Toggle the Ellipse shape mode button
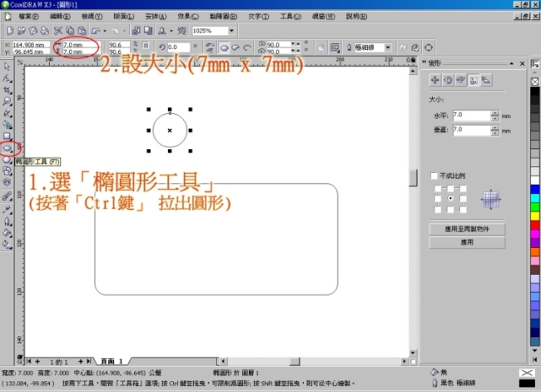 point(224,47)
